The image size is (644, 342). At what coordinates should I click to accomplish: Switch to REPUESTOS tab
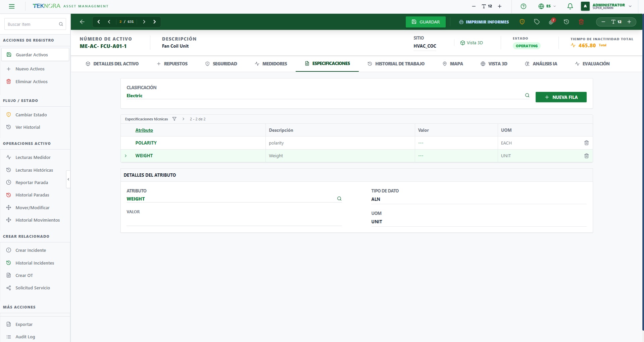[x=172, y=64]
